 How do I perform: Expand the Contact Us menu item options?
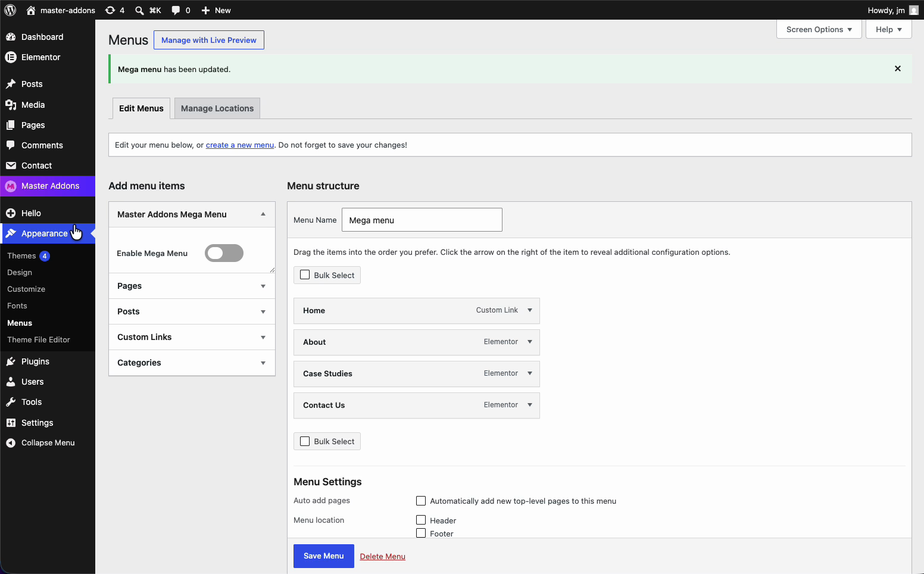(530, 405)
